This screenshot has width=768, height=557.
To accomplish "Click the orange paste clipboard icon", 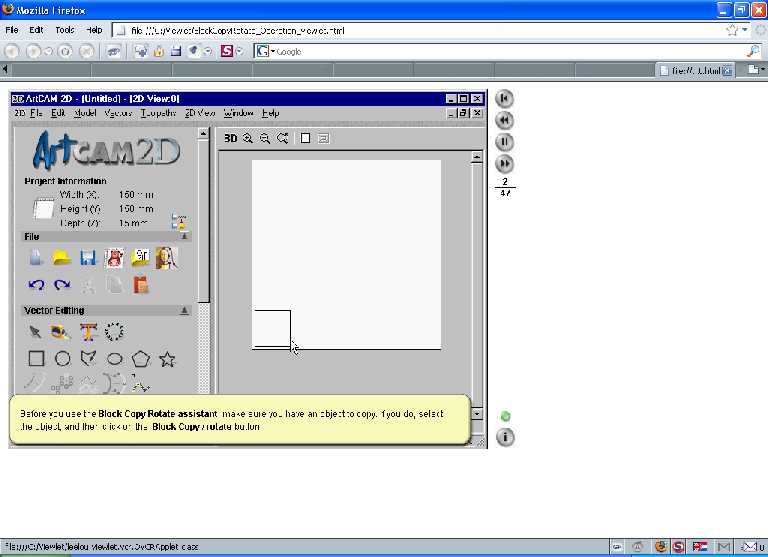I will pos(141,285).
